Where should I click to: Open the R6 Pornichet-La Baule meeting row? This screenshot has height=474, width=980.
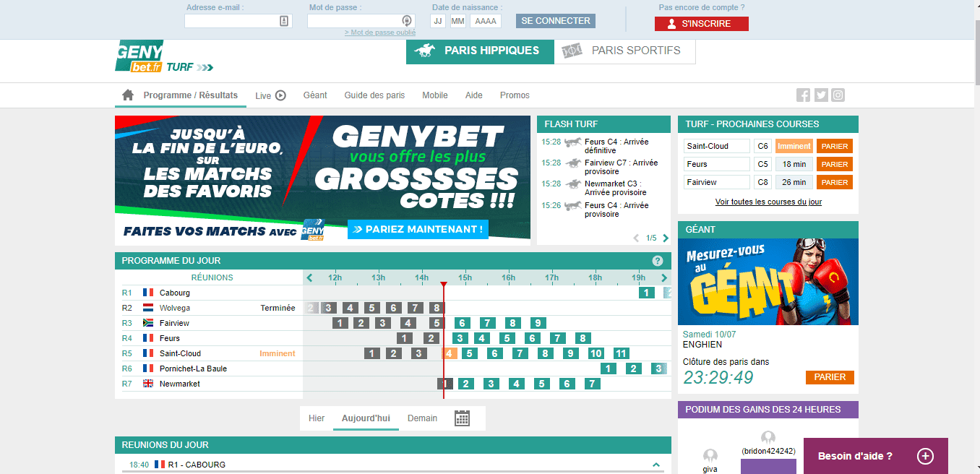click(209, 369)
